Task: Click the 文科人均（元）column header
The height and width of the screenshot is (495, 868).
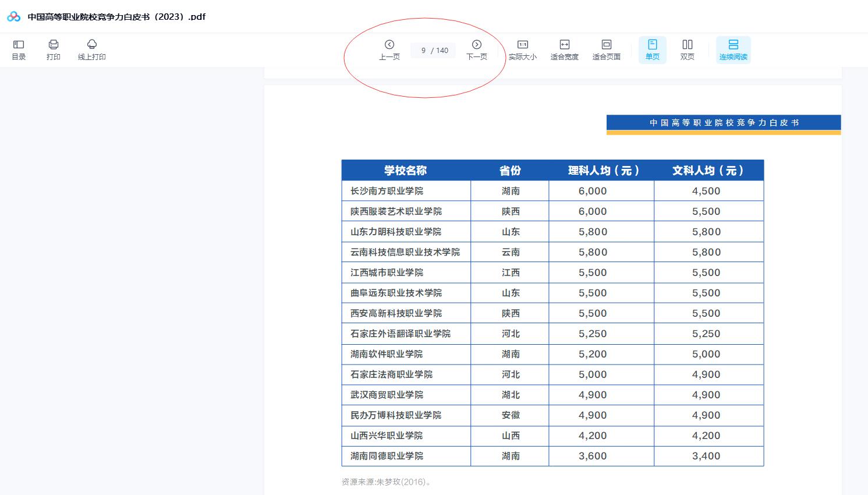Action: coord(708,171)
